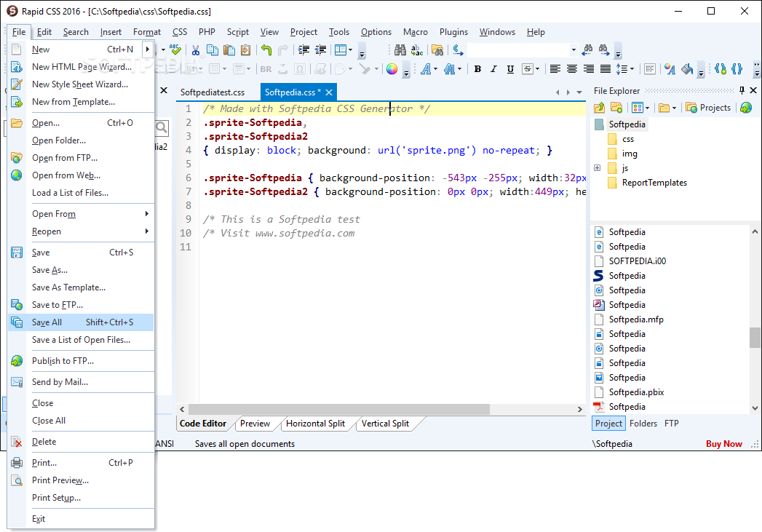Viewport: 762px width, 532px height.
Task: Click the Buy Now link
Action: 723,444
